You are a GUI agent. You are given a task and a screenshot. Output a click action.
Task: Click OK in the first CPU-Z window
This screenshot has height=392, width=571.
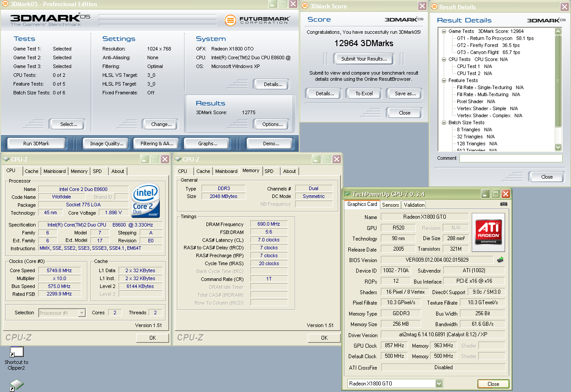click(x=152, y=338)
